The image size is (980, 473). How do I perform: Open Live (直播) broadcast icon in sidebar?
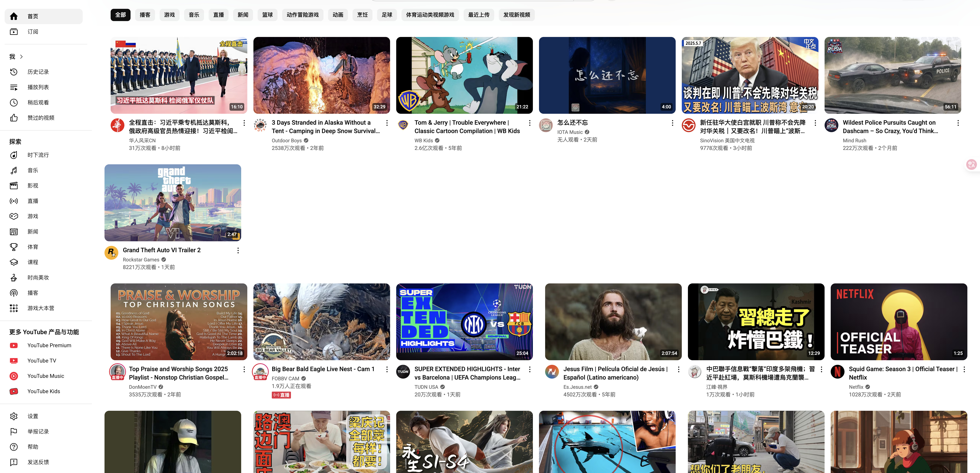point(14,201)
